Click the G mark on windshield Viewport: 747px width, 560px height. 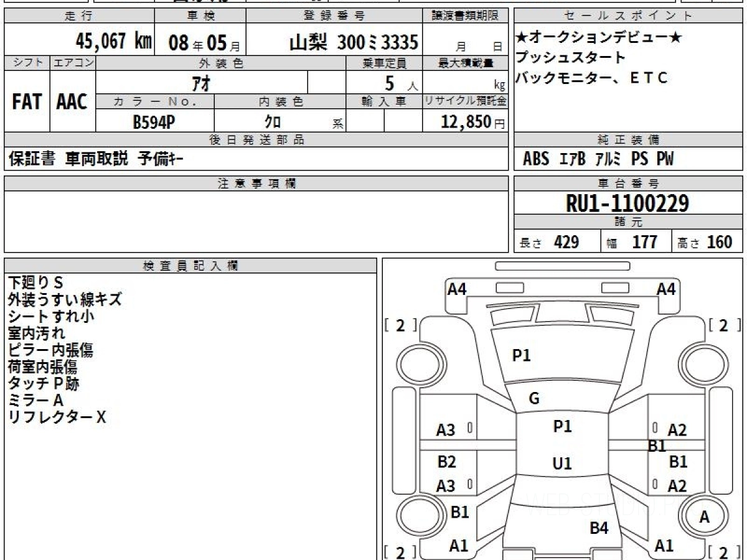(533, 399)
